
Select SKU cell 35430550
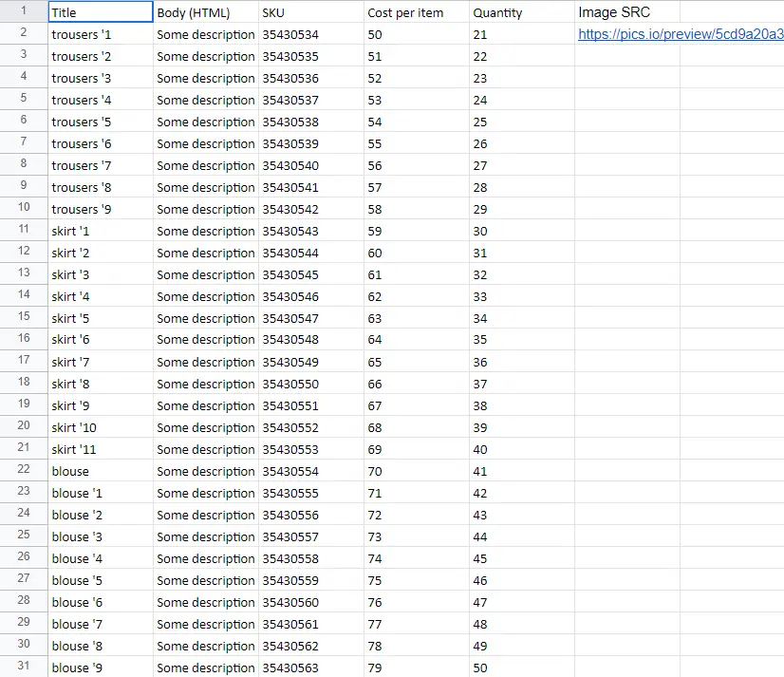click(311, 384)
